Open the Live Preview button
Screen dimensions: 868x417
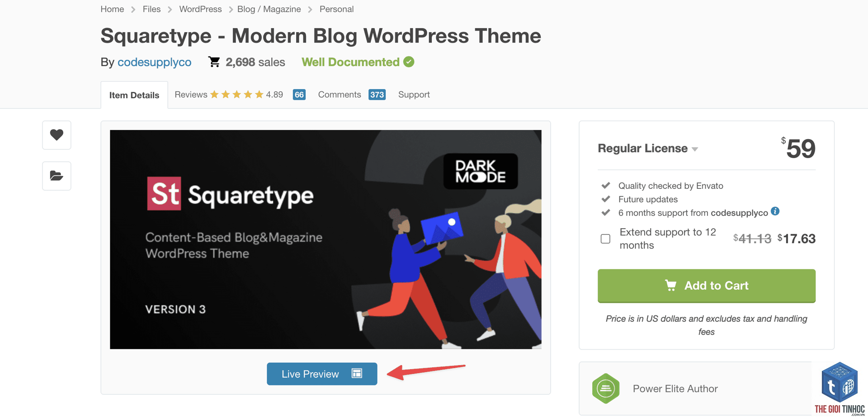click(322, 374)
